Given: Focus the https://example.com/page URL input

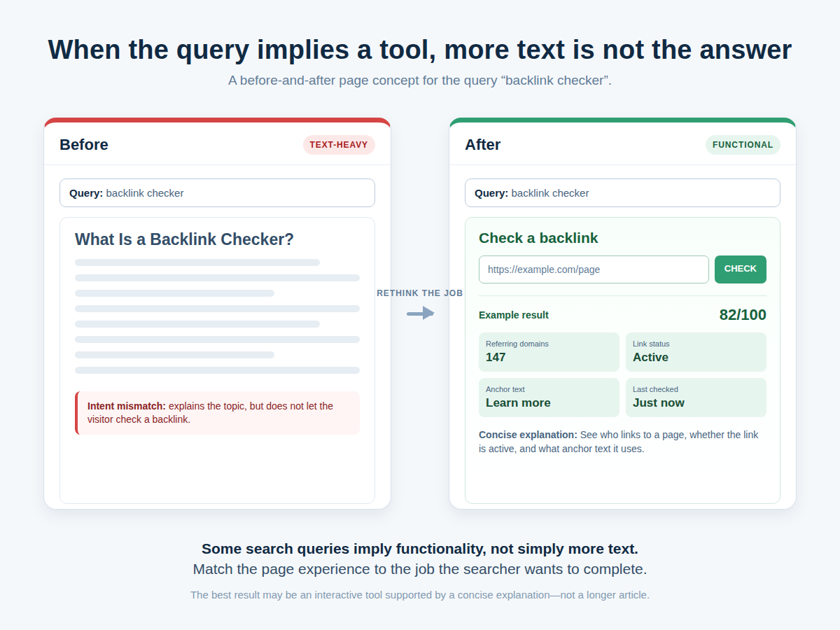Looking at the screenshot, I should (x=594, y=269).
